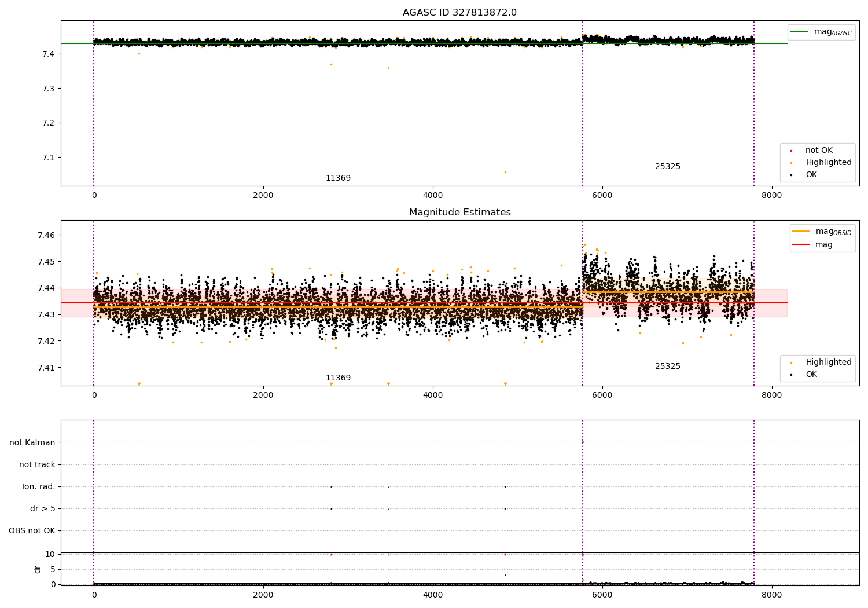The height and width of the screenshot is (608, 868).
Task: Click the 2000 x-axis tick of the top plot
Action: pyautogui.click(x=263, y=196)
